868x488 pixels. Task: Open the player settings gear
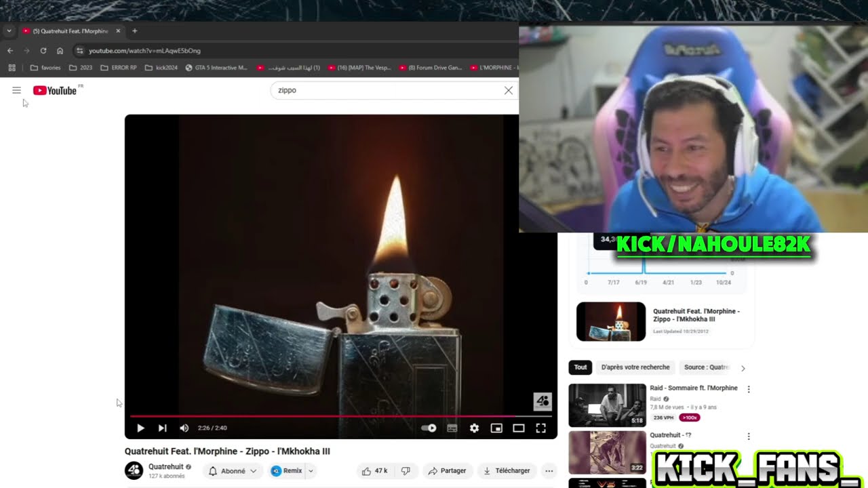(x=474, y=428)
